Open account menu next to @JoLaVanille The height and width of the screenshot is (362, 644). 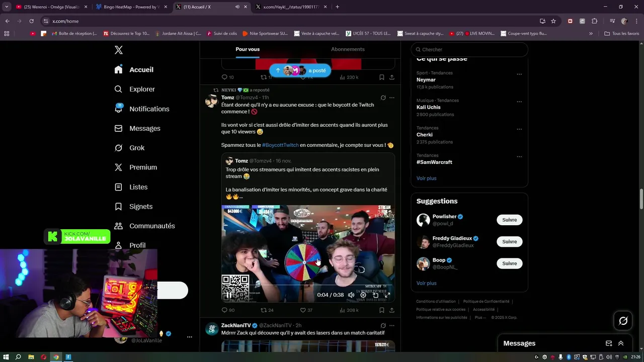pos(189,337)
